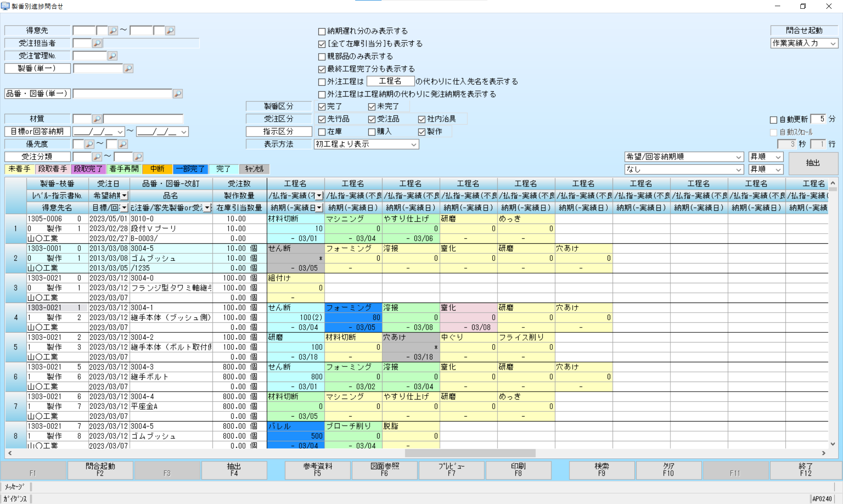
Task: Click the 抽出 button beside sort options
Action: [x=813, y=163]
